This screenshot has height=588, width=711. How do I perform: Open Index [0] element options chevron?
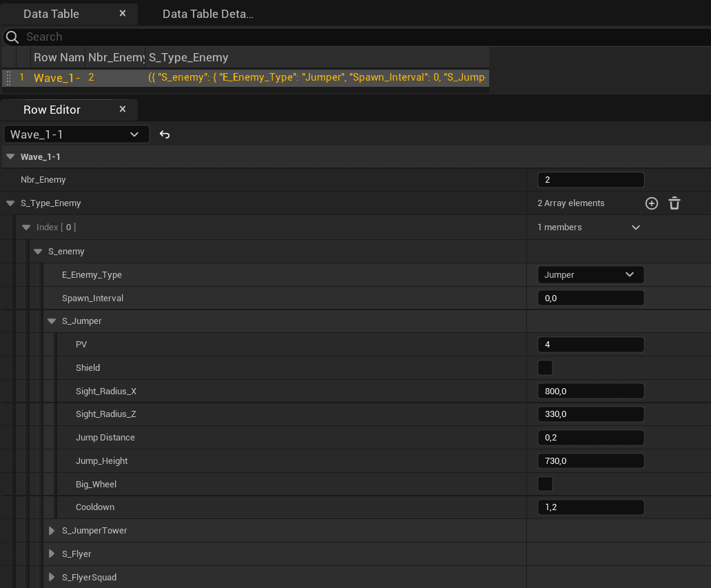pyautogui.click(x=636, y=227)
